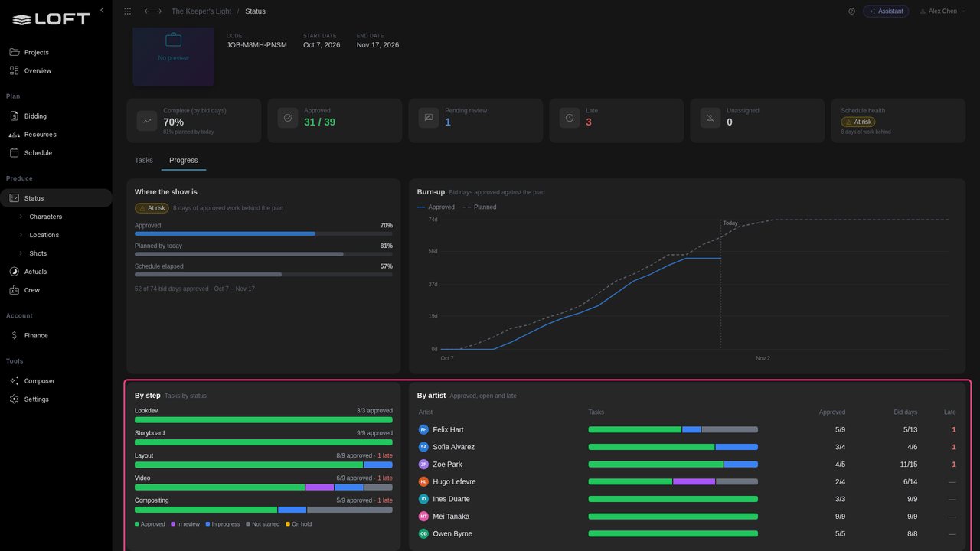Open the apps grid icon
Viewport: 980px width, 551px height.
(x=127, y=11)
